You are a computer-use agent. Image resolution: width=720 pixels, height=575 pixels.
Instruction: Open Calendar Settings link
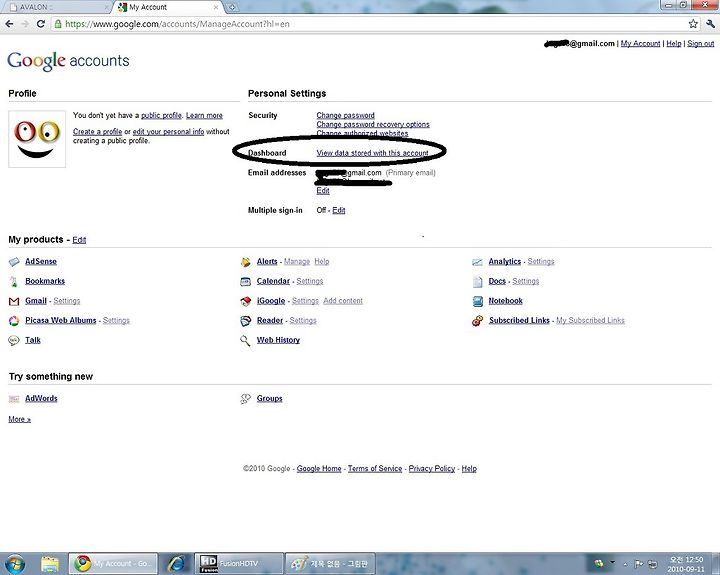(310, 281)
